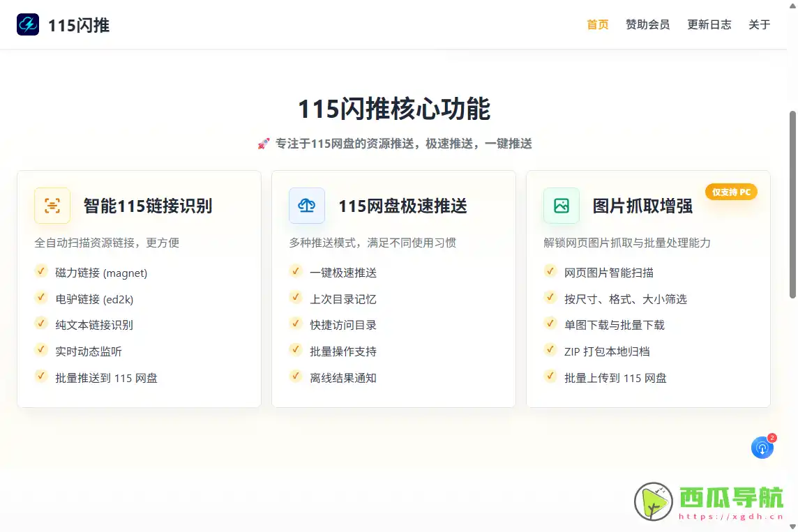
Task: Click the 网页图片智能扫描 list text
Action: coord(609,273)
